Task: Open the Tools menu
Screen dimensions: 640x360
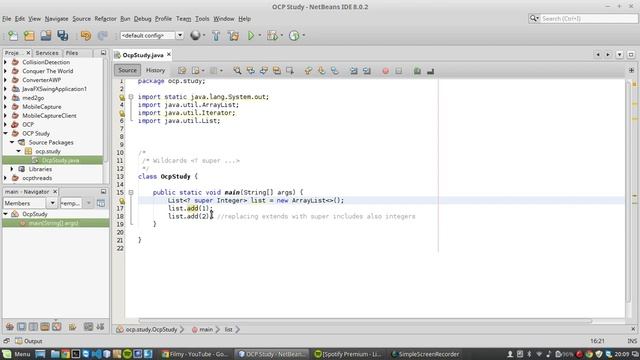Action: (202, 19)
